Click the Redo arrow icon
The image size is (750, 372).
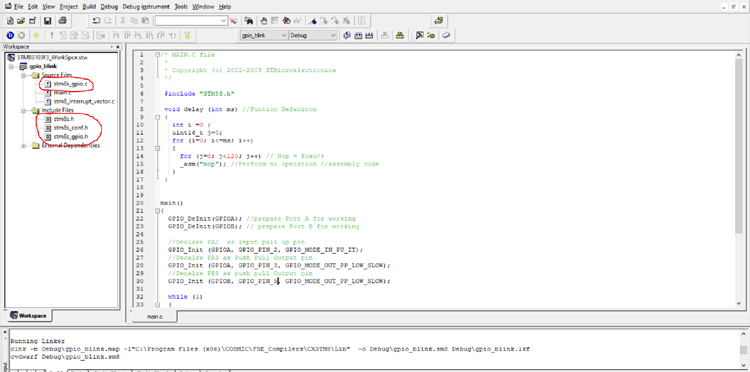[x=108, y=21]
